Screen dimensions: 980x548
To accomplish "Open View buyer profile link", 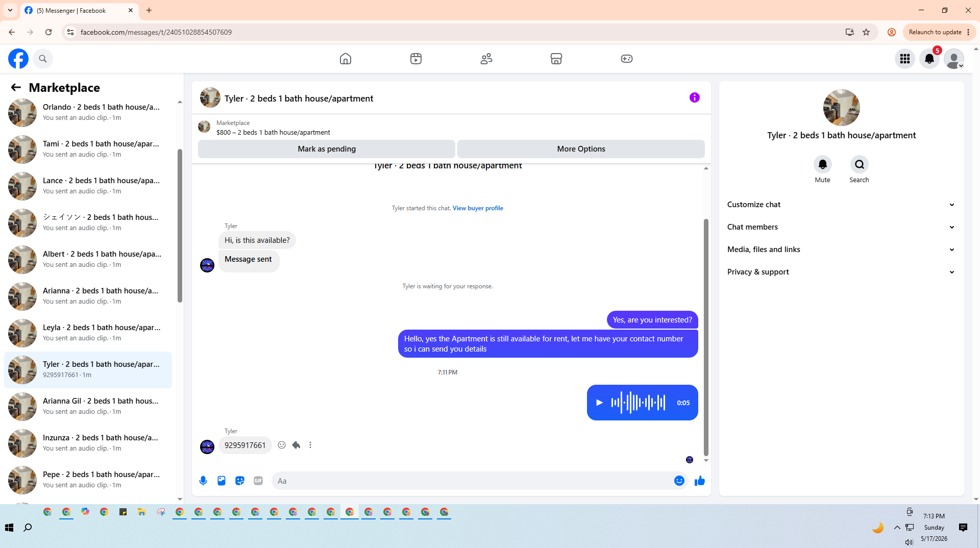I will 478,208.
